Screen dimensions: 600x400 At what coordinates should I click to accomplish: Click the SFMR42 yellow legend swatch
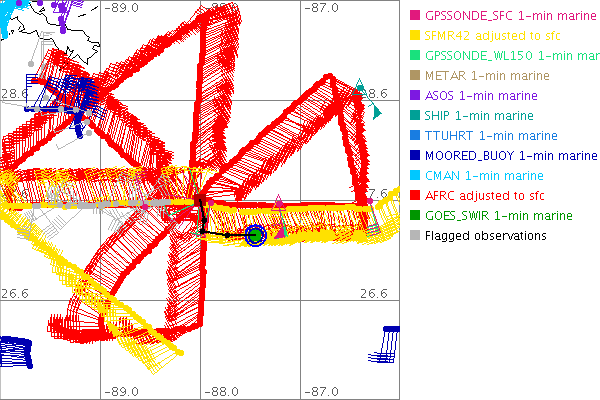pos(413,36)
